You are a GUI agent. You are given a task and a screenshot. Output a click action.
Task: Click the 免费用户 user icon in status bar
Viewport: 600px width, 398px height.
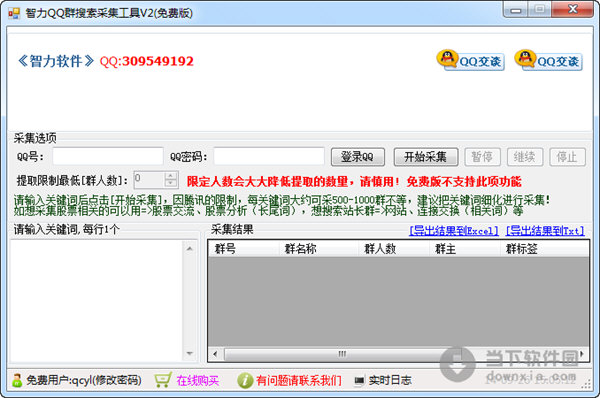17,380
